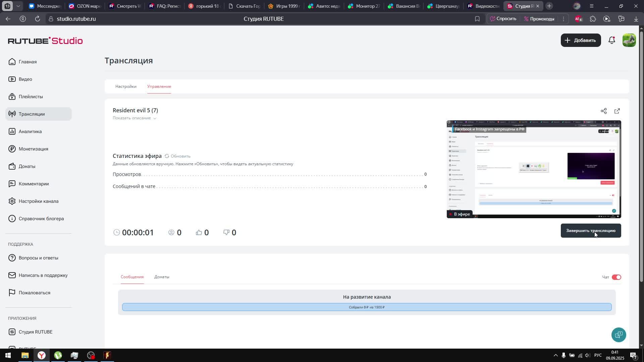This screenshot has width=644, height=362.
Task: Open broadcast in new window icon
Action: 617,111
